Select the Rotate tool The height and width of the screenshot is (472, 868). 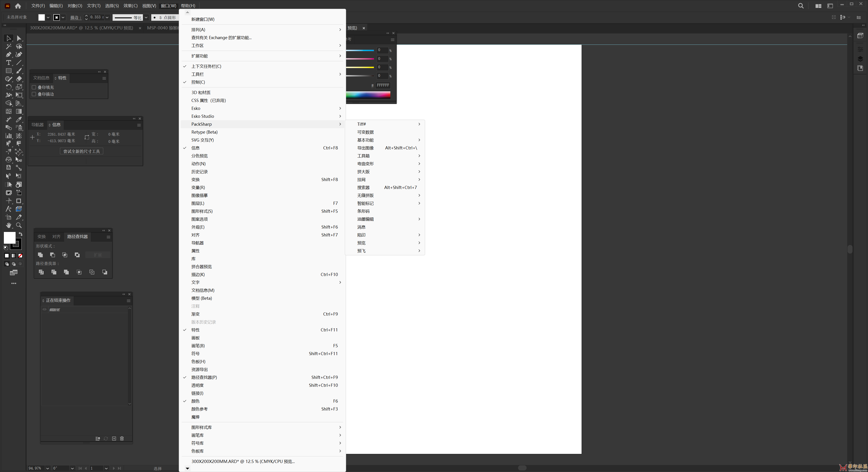tap(8, 87)
